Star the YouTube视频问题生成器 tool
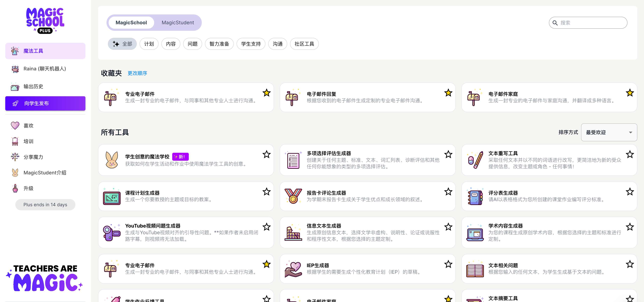Viewport: 644px width, 302px height. pyautogui.click(x=266, y=227)
